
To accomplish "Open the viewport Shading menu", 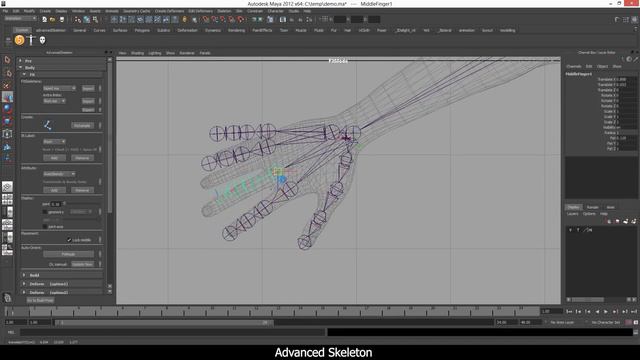I will click(x=137, y=53).
